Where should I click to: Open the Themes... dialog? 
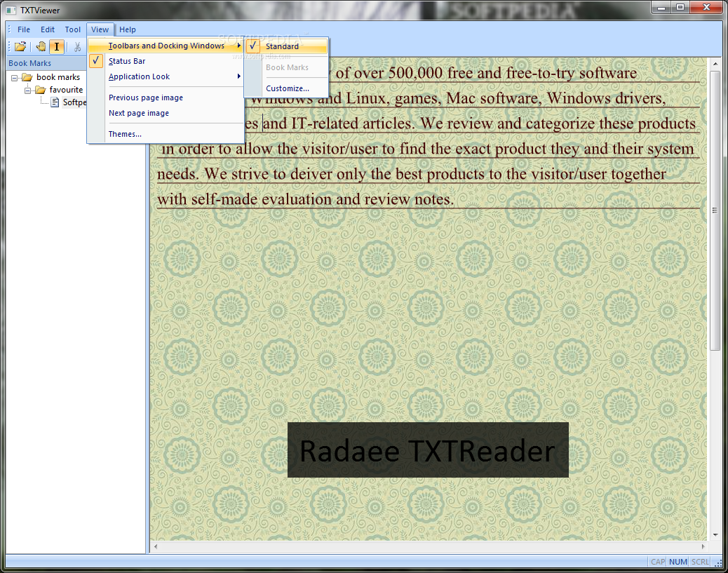point(125,134)
